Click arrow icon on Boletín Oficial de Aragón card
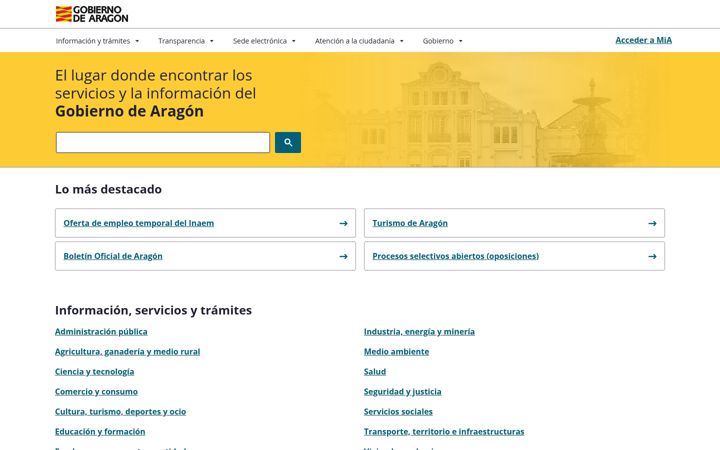The image size is (720, 450). (343, 256)
